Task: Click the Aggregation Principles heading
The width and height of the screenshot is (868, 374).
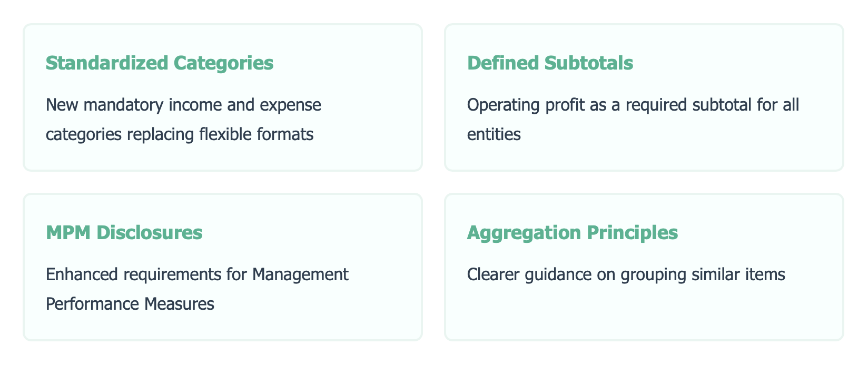Action: (x=572, y=232)
